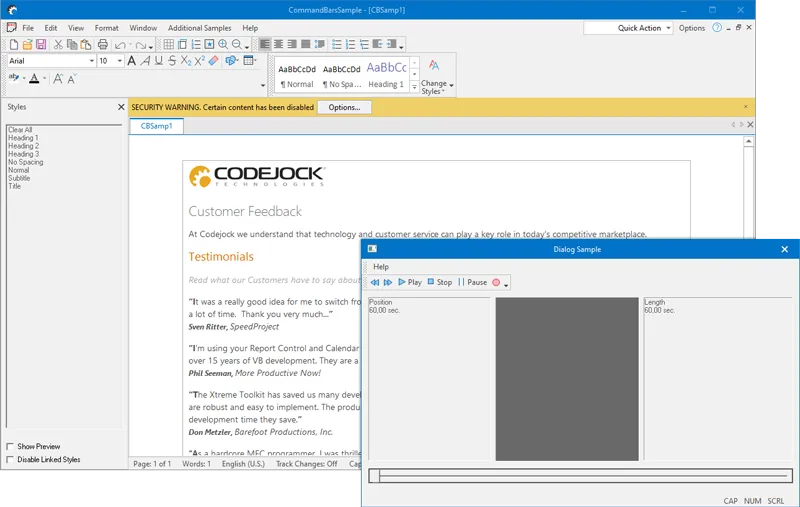Toggle Disable Linked Styles checkbox

[11, 460]
